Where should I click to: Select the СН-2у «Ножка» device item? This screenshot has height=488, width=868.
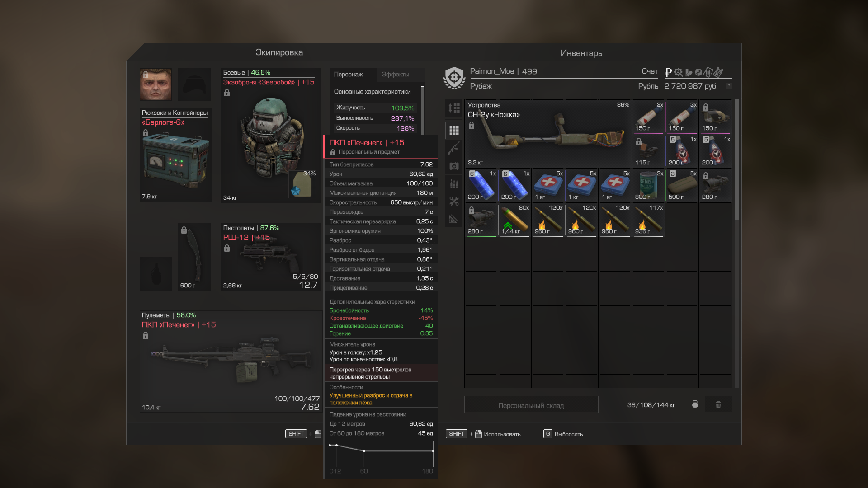click(x=548, y=134)
